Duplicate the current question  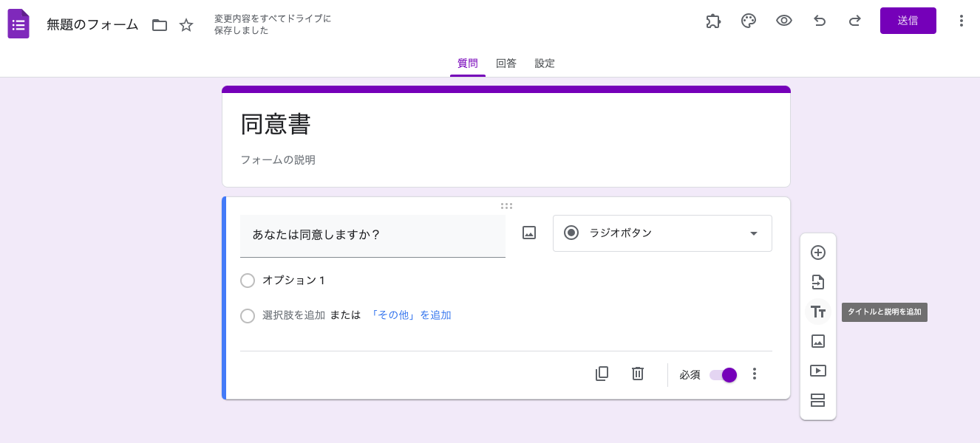click(x=602, y=374)
